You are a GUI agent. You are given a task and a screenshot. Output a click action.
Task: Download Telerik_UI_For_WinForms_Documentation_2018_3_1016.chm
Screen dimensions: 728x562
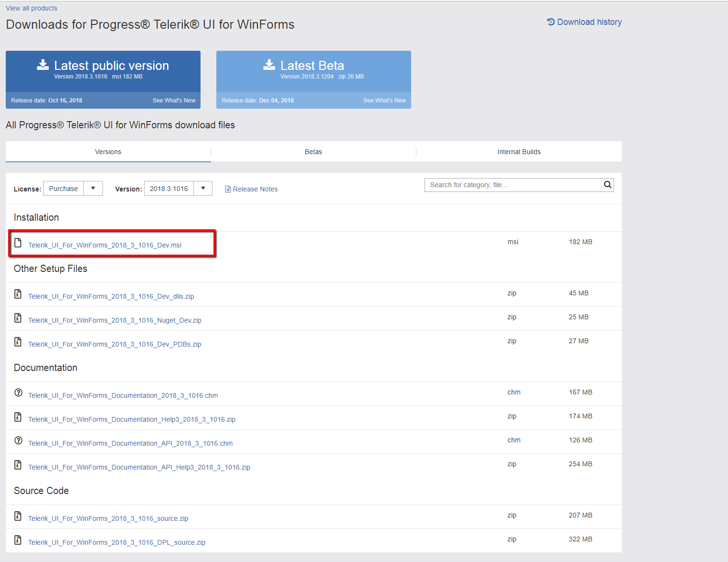123,395
